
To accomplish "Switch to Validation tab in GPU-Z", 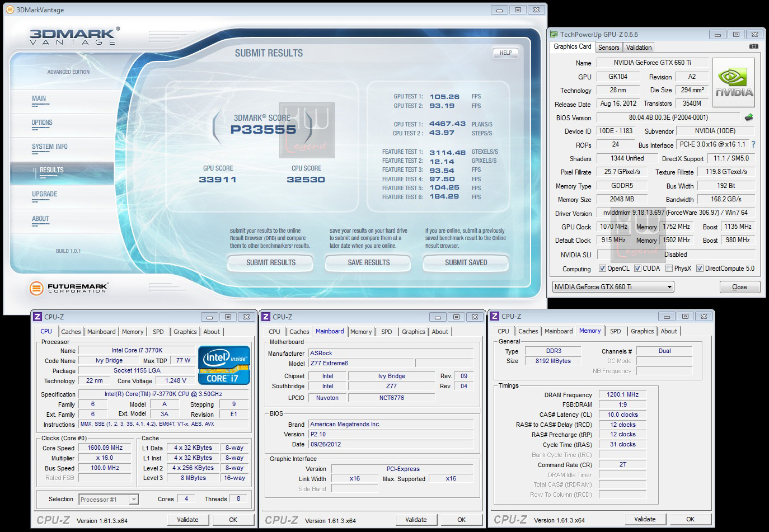I will click(x=639, y=48).
